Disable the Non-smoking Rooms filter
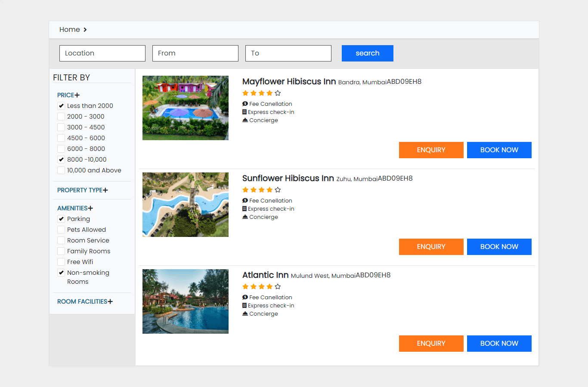This screenshot has width=588, height=387. pyautogui.click(x=61, y=272)
